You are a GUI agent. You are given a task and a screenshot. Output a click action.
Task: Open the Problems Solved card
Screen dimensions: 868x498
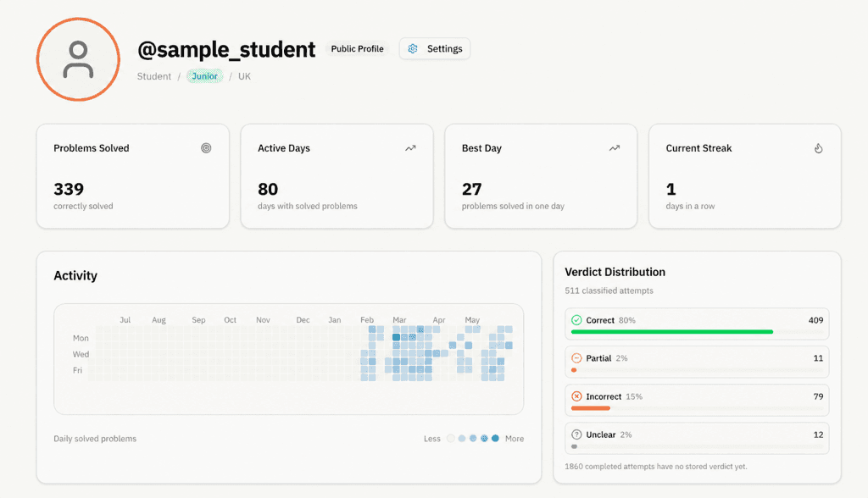[133, 176]
